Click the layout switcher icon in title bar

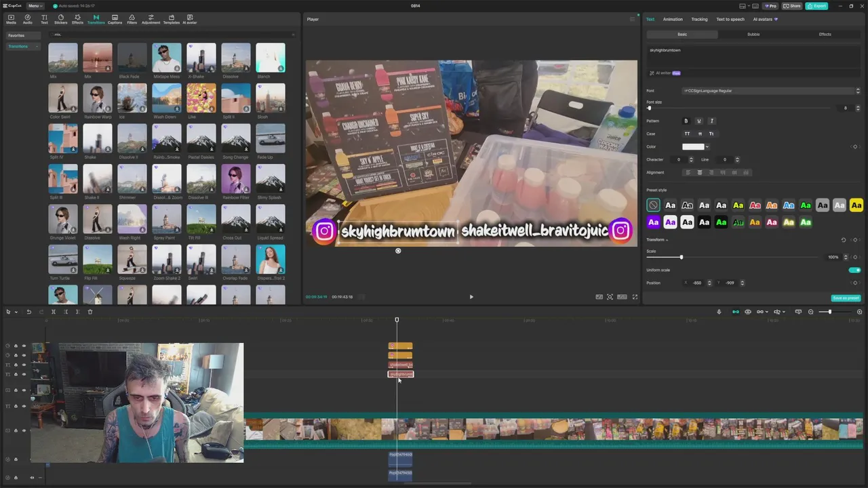pos(743,6)
